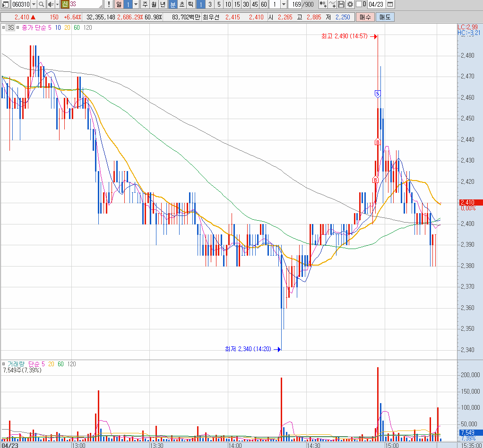The width and height of the screenshot is (483, 448).
Task: Click the add line indicator icon
Action: [332, 5]
